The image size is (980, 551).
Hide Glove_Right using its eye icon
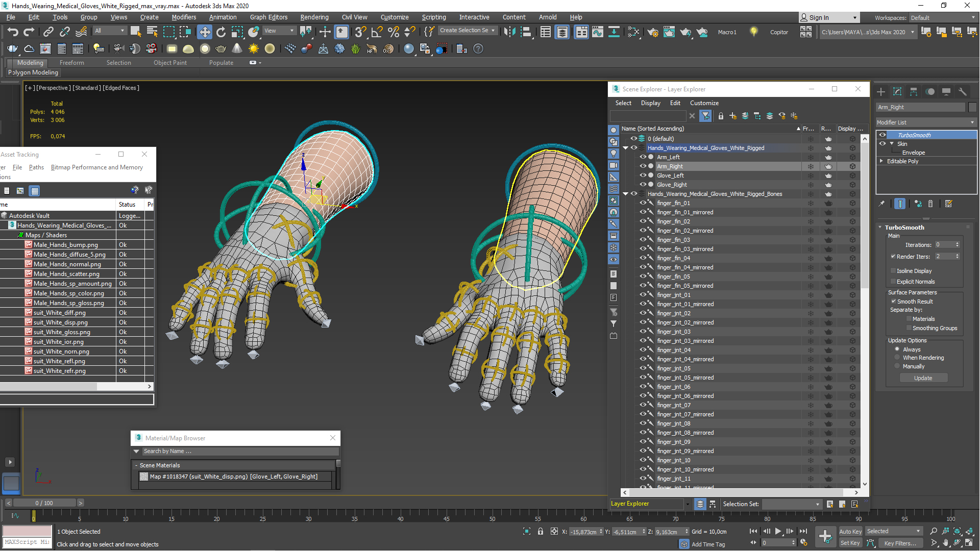pyautogui.click(x=643, y=185)
